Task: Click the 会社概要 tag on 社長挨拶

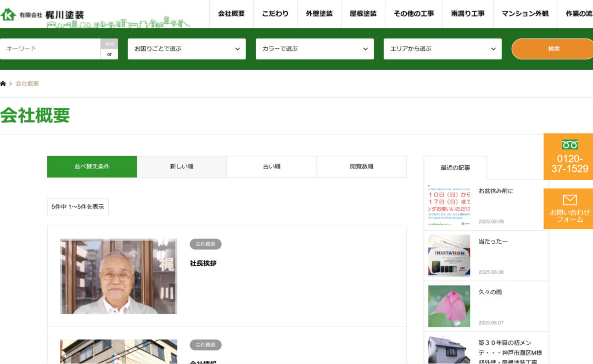Action: click(x=205, y=244)
